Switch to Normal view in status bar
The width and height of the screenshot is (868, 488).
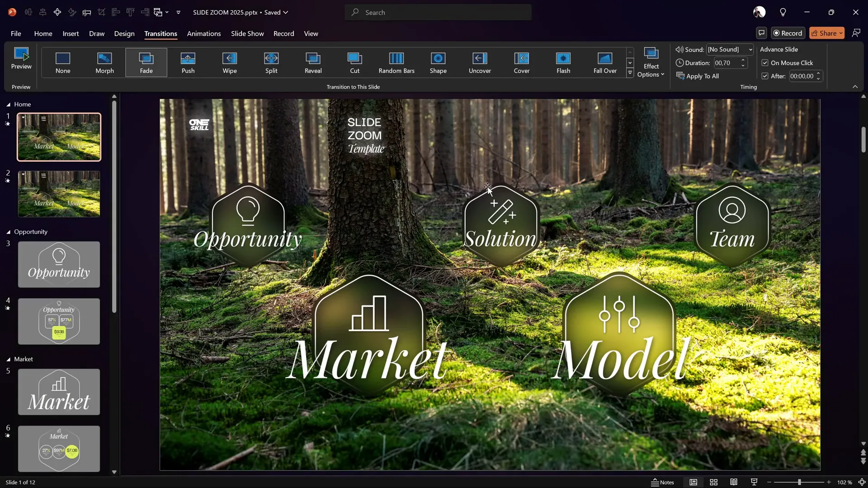coord(693,482)
